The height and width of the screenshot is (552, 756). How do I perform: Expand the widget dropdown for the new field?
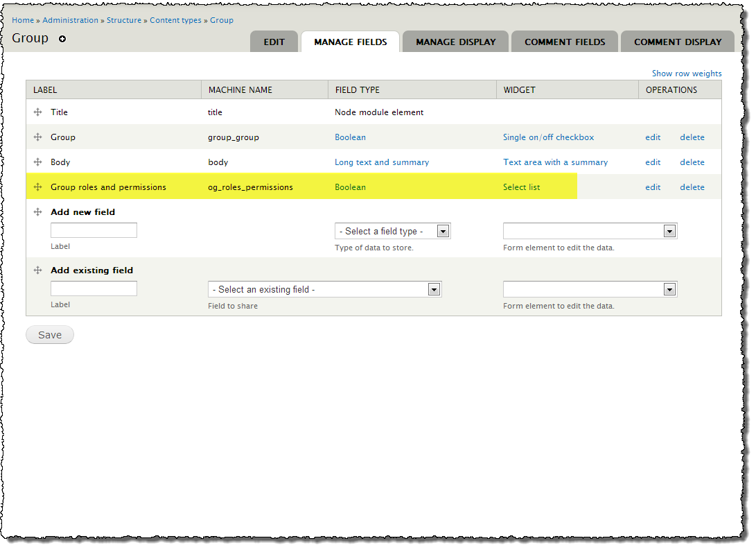590,230
